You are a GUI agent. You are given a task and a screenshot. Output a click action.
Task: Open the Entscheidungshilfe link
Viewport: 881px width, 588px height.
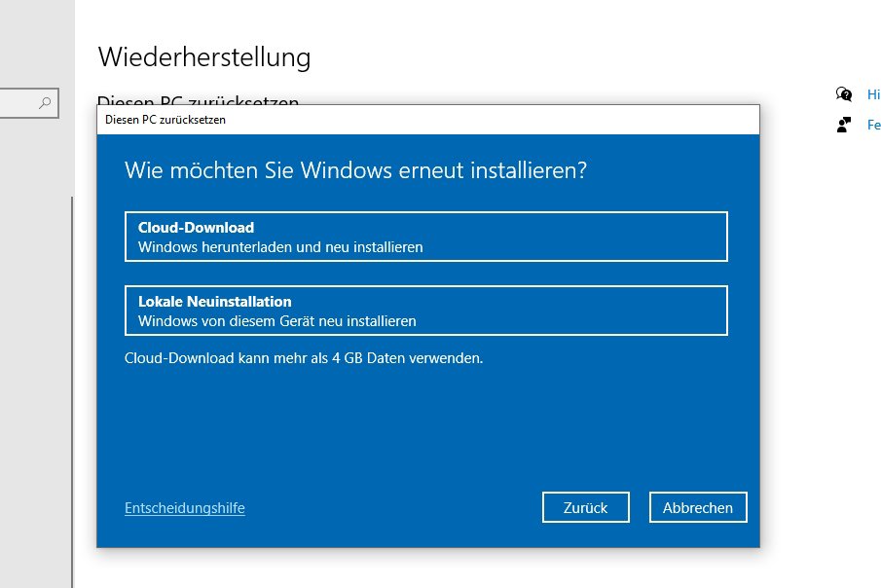[x=184, y=507]
